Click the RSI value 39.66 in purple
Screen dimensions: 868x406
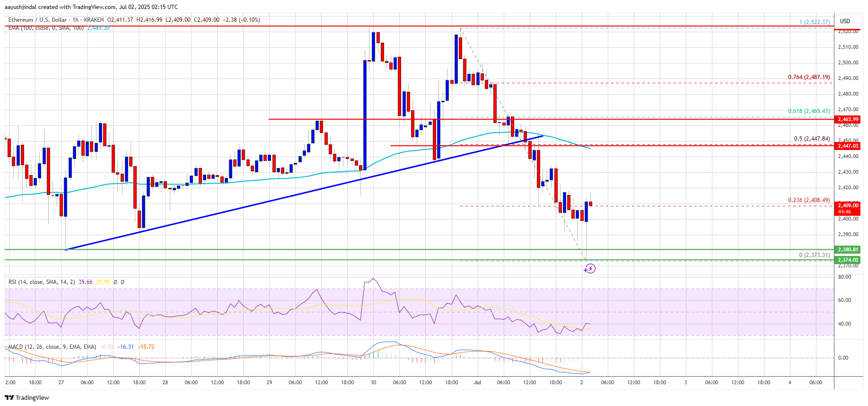click(86, 282)
